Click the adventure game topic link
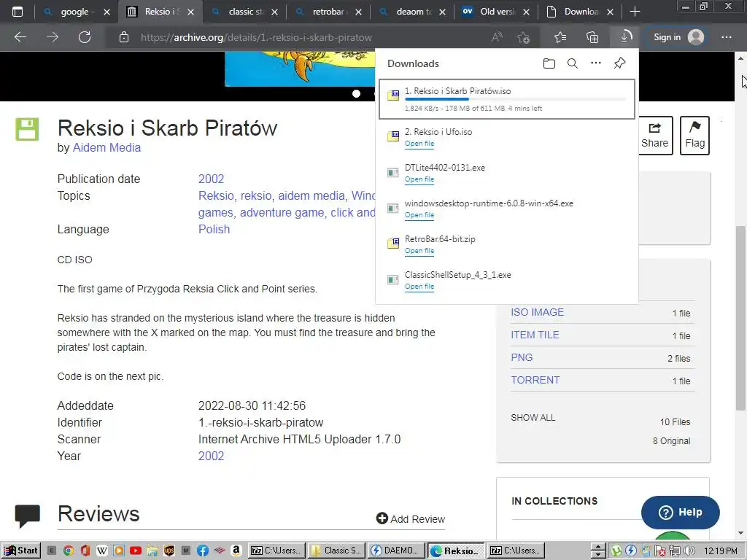The image size is (747, 560). tap(282, 212)
